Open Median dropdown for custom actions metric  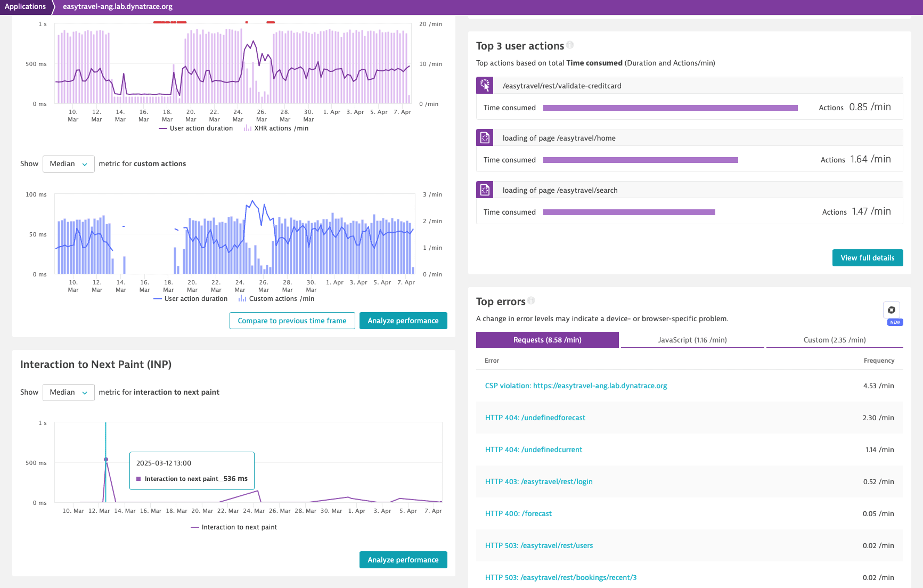(68, 164)
